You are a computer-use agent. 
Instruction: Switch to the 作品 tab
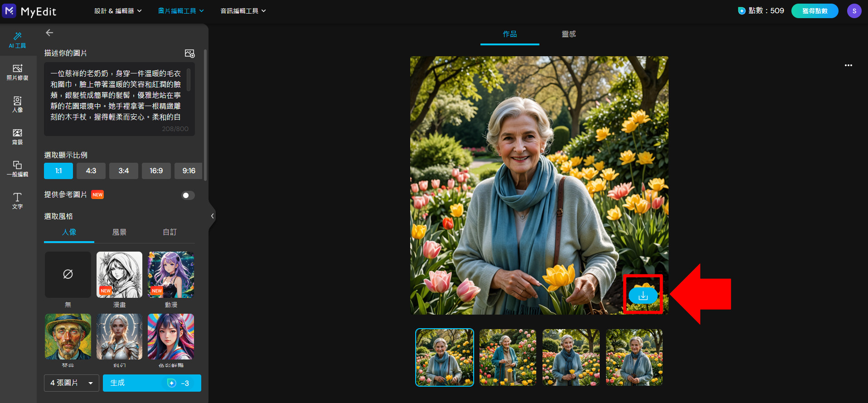pyautogui.click(x=510, y=34)
